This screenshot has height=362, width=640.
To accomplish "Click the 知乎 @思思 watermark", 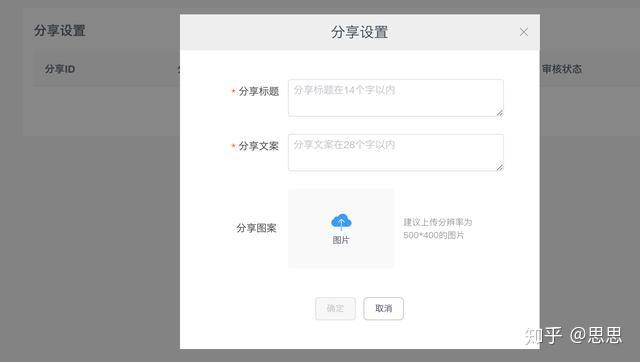I will pos(573,335).
